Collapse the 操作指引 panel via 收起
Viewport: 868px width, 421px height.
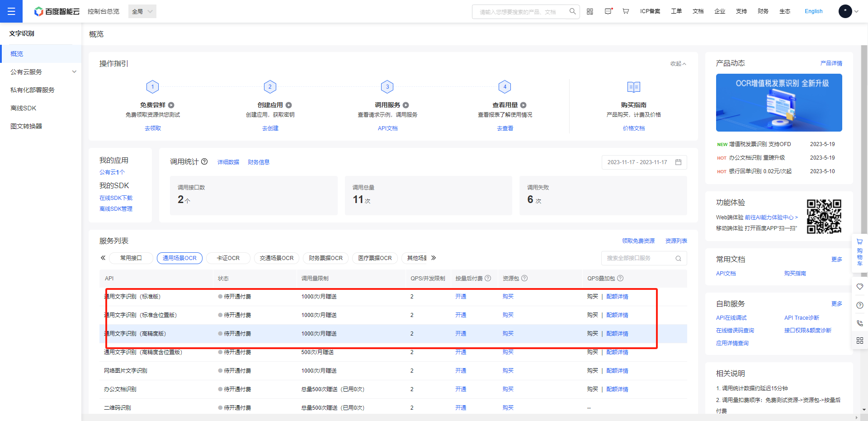coord(678,64)
